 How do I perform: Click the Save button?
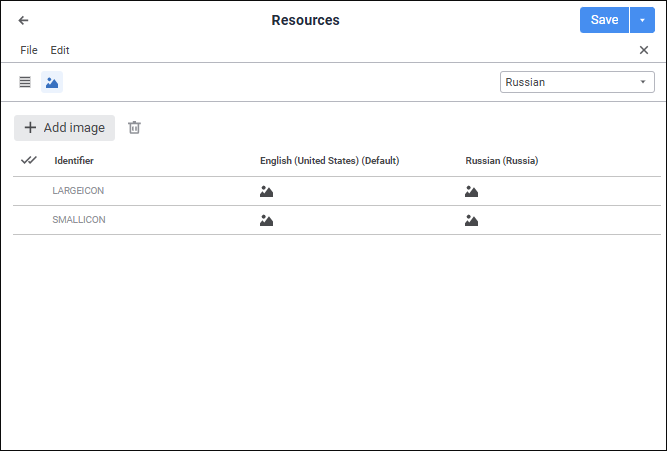tap(604, 20)
